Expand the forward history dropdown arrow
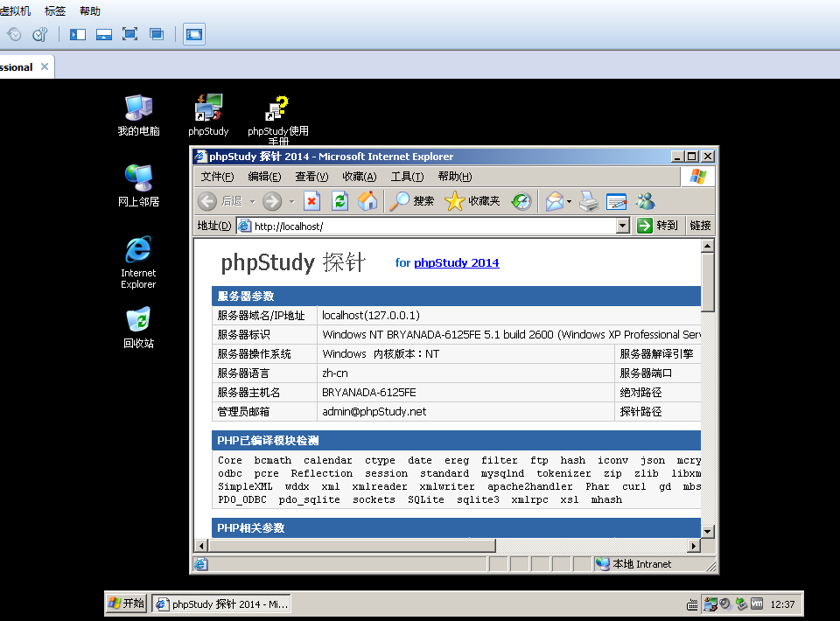Viewport: 840px width, 621px height. pyautogui.click(x=292, y=201)
